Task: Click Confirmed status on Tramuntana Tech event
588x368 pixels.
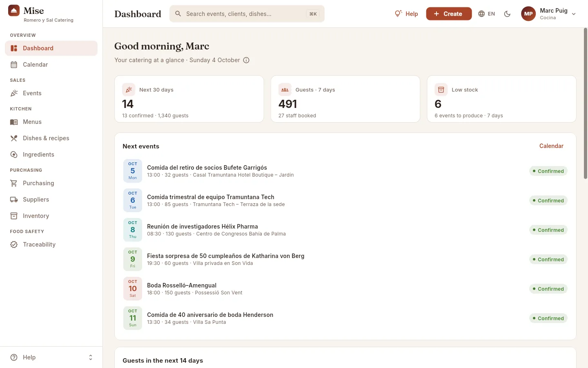Action: pyautogui.click(x=548, y=200)
